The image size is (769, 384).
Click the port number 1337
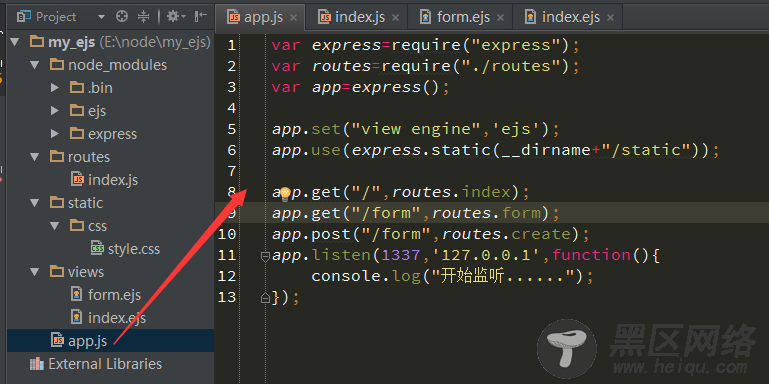point(401,255)
